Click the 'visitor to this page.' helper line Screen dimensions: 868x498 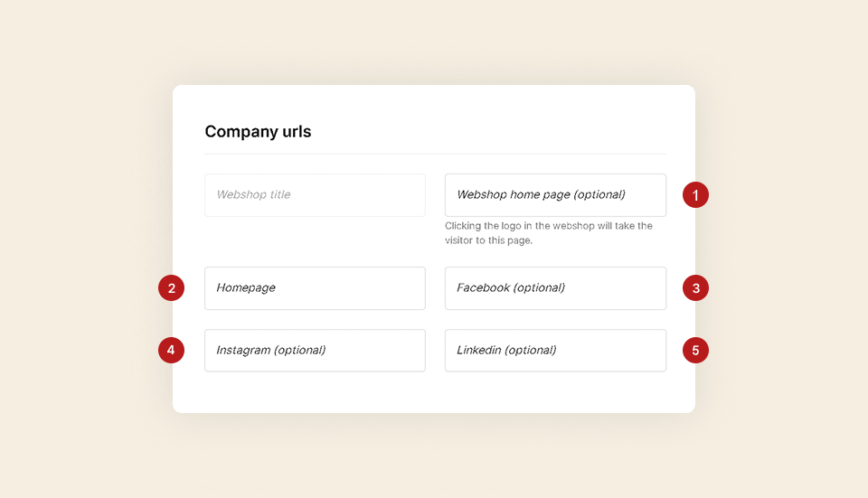coord(489,240)
